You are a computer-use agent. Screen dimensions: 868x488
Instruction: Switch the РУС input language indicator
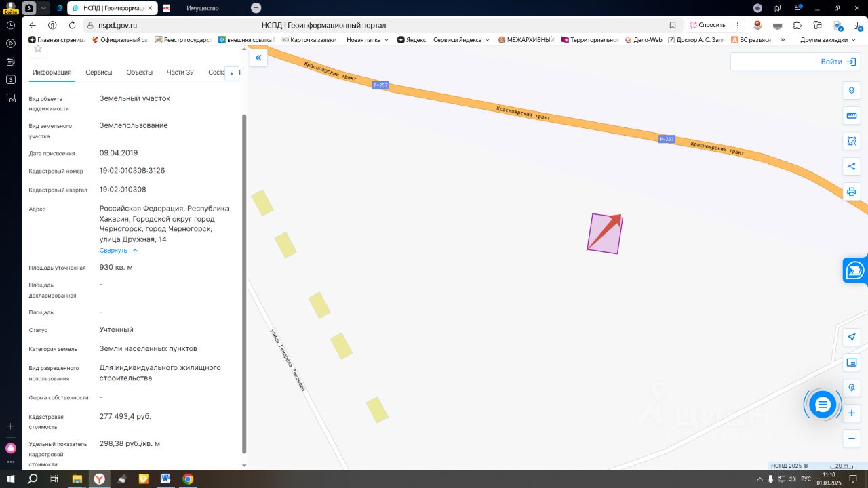point(806,479)
